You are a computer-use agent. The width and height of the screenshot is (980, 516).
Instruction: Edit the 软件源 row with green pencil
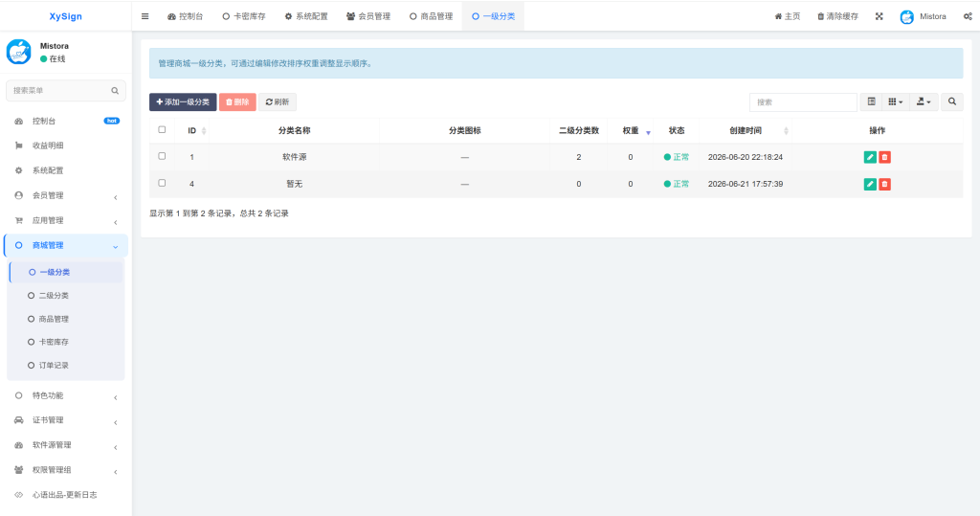869,157
